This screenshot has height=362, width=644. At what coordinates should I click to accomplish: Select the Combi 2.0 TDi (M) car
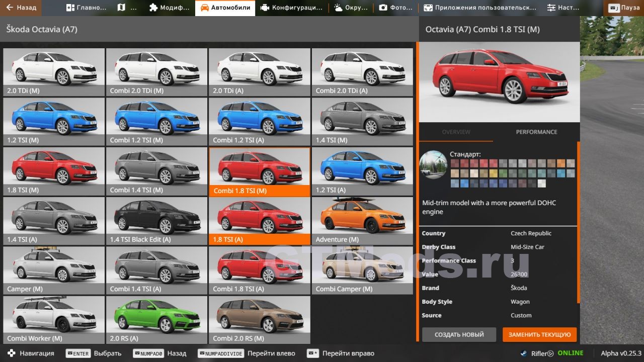[156, 72]
